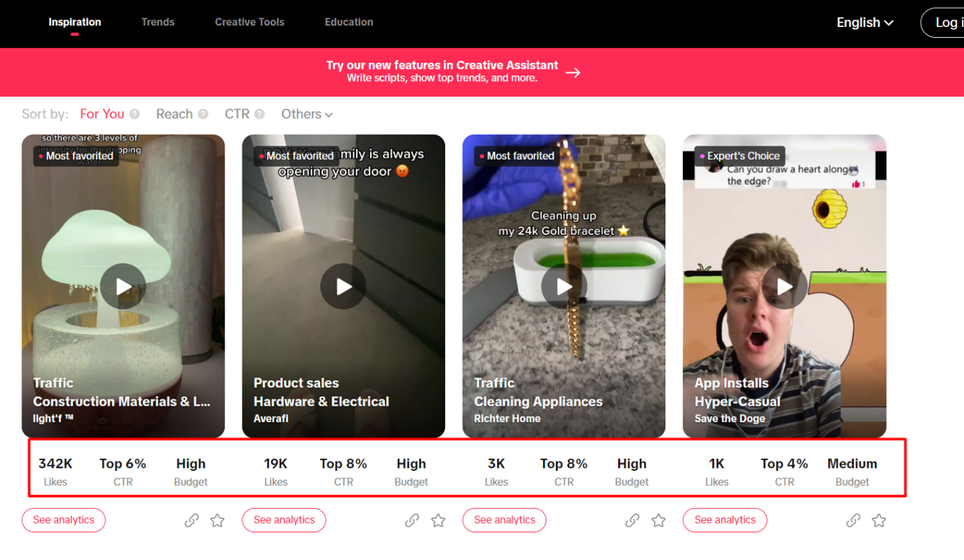Sort ads by CTR
The image size is (964, 560).
point(237,114)
